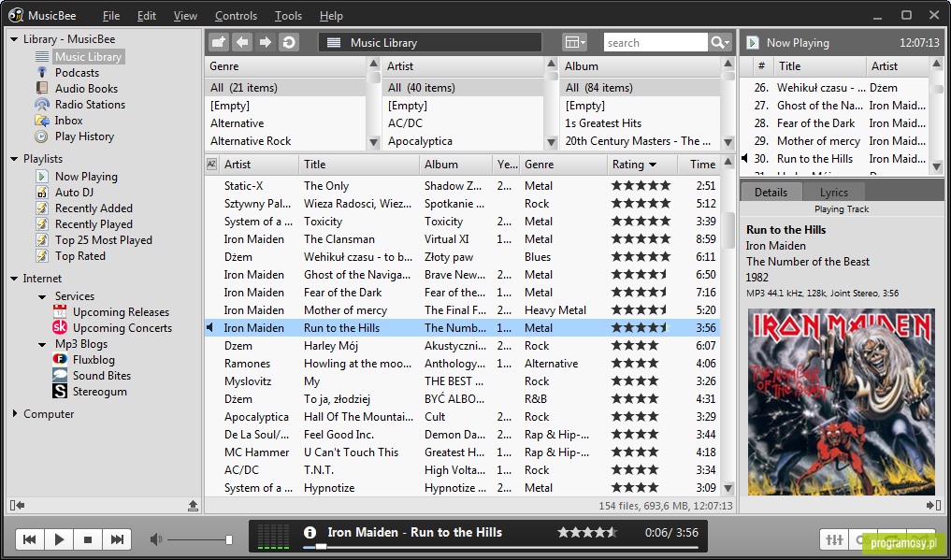Collapse the Playlists tree section
This screenshot has height=560, width=951.
(x=14, y=159)
